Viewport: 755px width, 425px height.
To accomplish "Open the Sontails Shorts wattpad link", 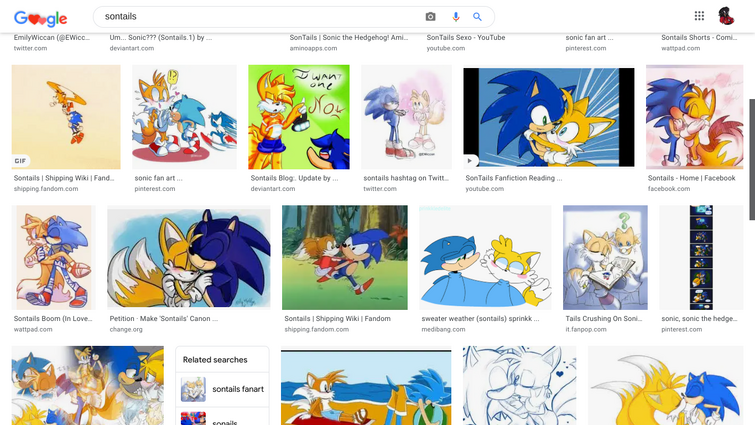I will (699, 38).
